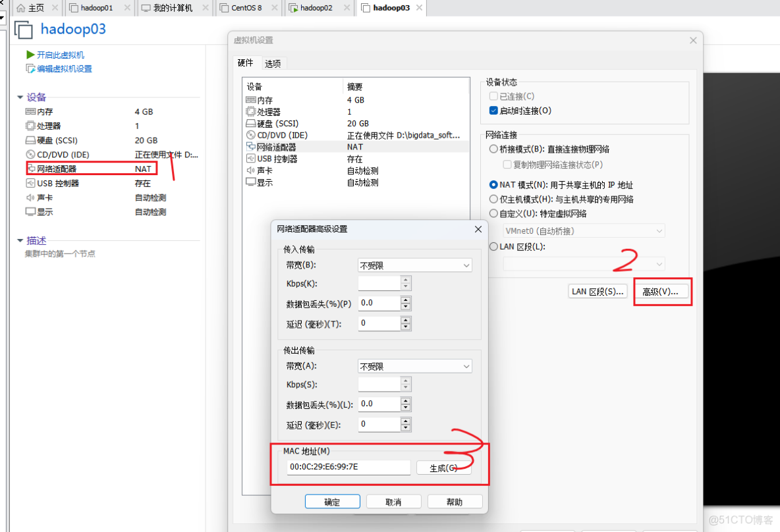780x532 pixels.
Task: Collapse the 设备 section in the sidebar
Action: point(20,97)
